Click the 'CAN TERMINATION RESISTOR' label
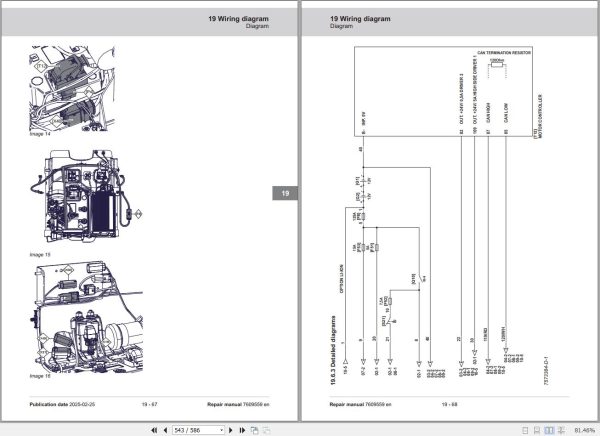Viewport: 600px width, 436px height. (504, 53)
